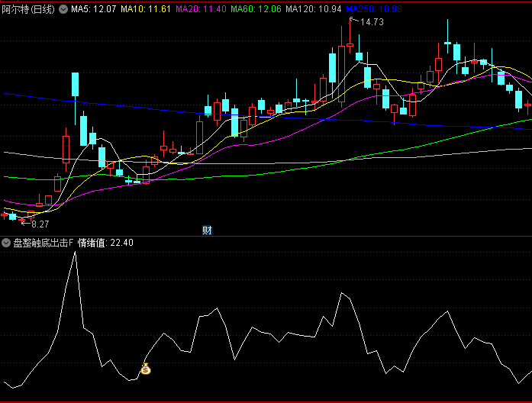Click the money bag signal icon

click(x=146, y=369)
